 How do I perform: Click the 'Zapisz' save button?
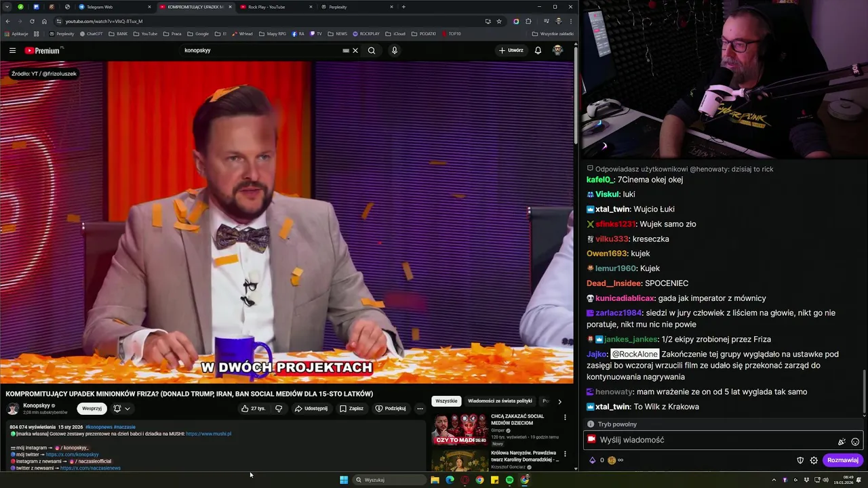coord(351,409)
